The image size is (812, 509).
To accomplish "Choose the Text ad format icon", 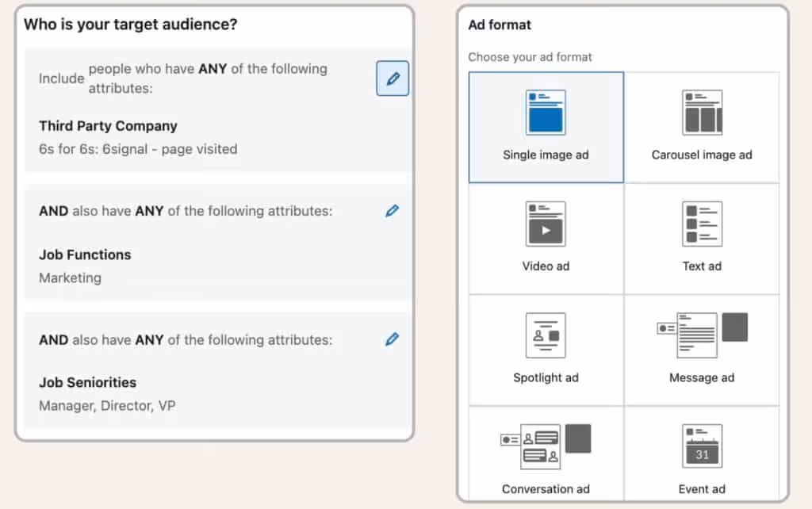I will coord(703,224).
